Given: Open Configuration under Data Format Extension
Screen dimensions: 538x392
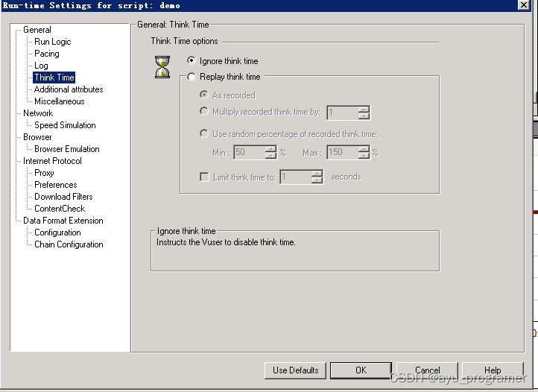Looking at the screenshot, I should 57,233.
